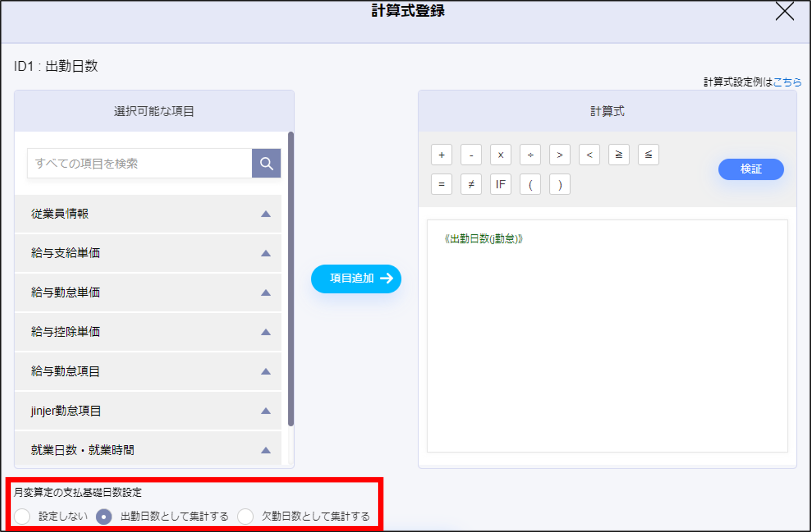Click the division (÷) operator icon

point(530,155)
